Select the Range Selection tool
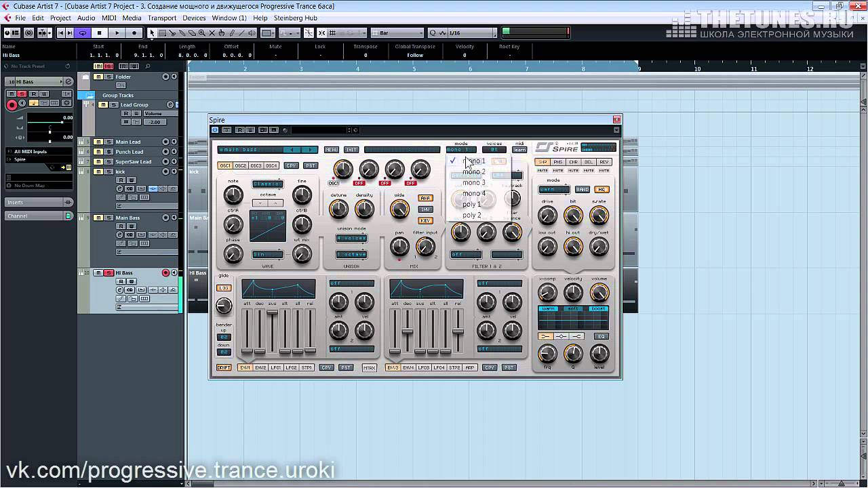Image resolution: width=868 pixels, height=488 pixels. [x=163, y=33]
